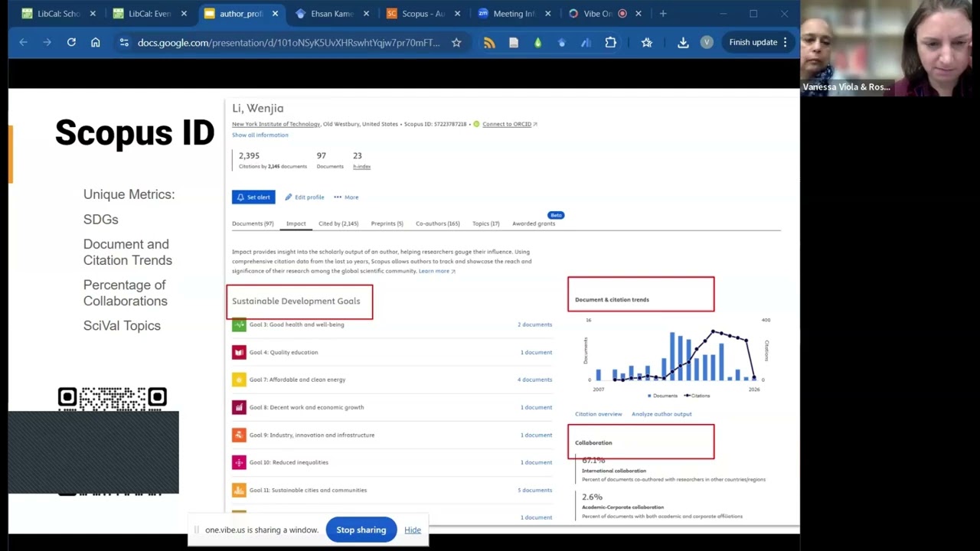Open the browser Downloads panel
The height and width of the screenshot is (551, 980).
(683, 43)
